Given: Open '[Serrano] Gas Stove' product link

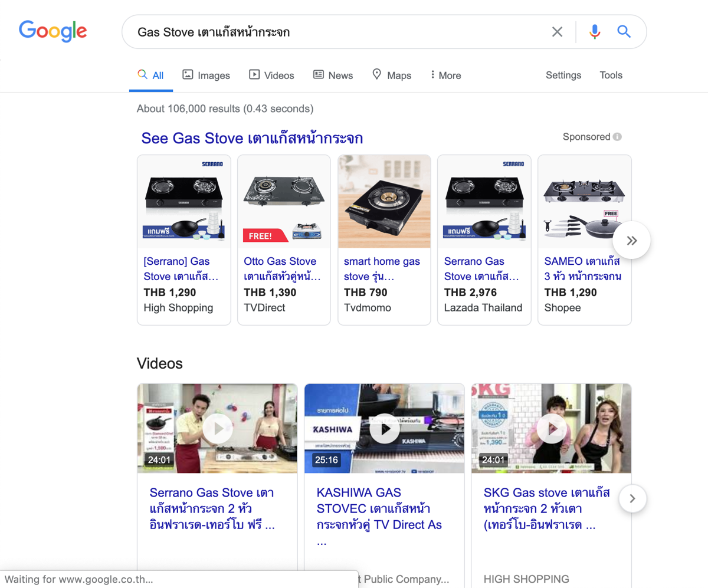Looking at the screenshot, I should [181, 269].
